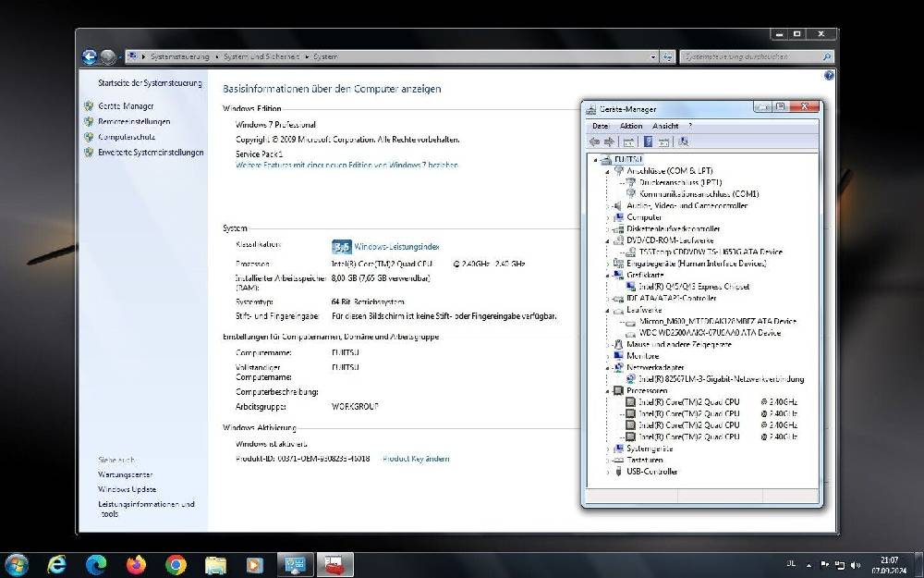Click the System window help icon
924x578 pixels.
829,76
